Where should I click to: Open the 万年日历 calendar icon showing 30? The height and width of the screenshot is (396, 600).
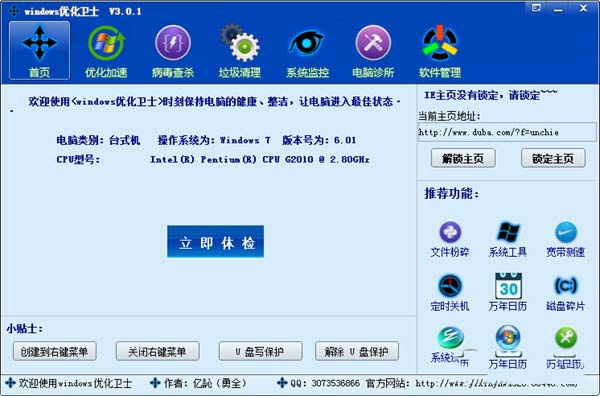click(508, 293)
